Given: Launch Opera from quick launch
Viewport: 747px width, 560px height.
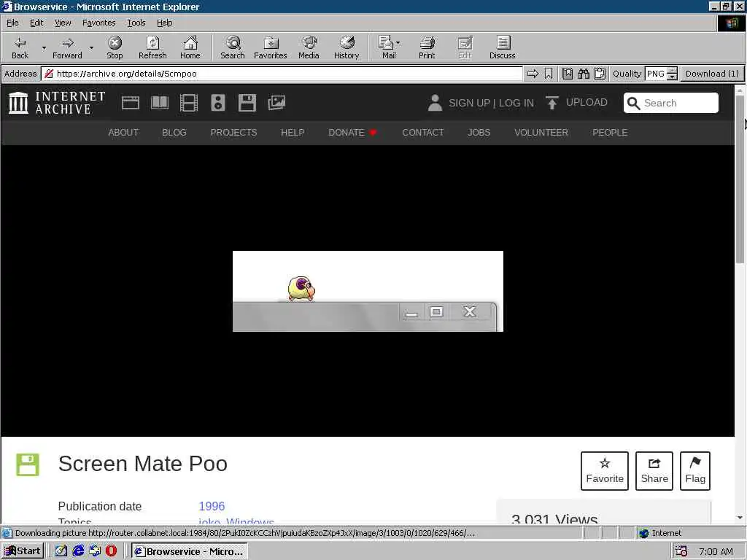Looking at the screenshot, I should point(111,551).
